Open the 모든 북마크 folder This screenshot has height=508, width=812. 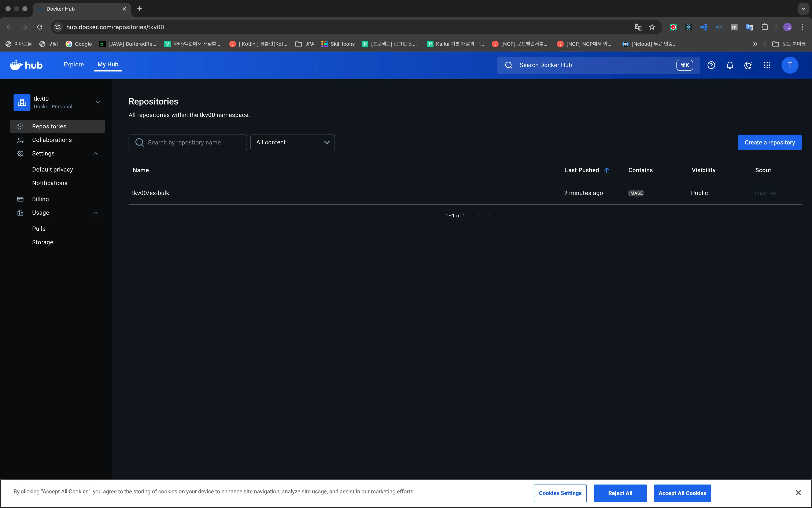(x=789, y=44)
